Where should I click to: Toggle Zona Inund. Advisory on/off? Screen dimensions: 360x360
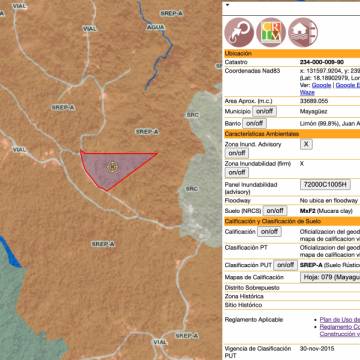(x=237, y=153)
